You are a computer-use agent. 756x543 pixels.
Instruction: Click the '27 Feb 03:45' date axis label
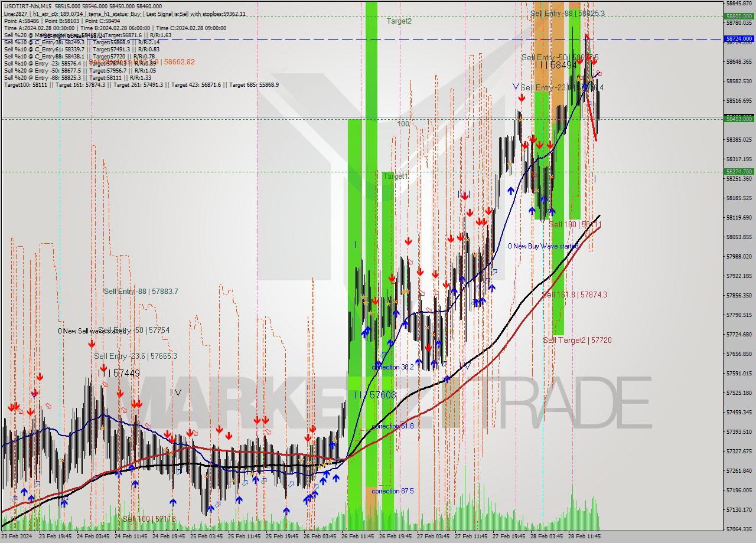click(x=433, y=537)
